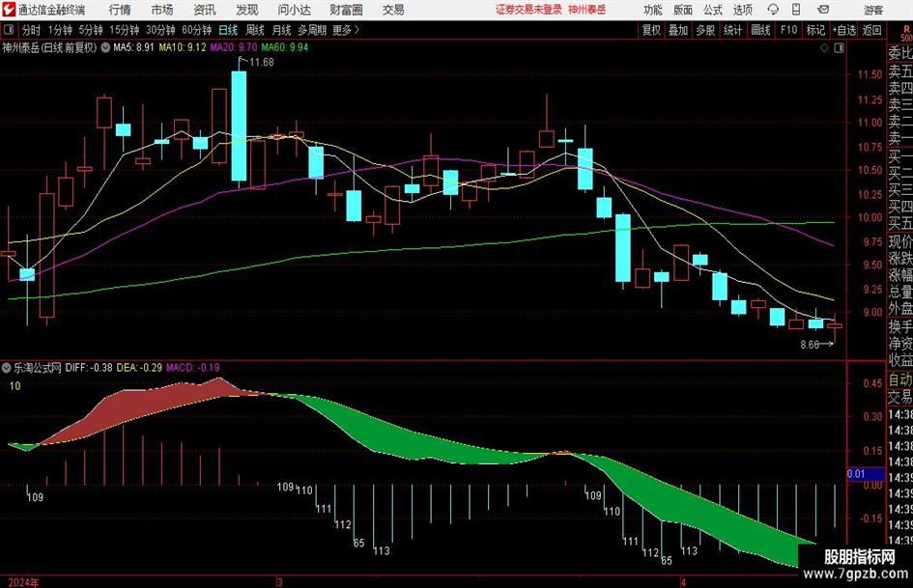
Task: Click the 游客 guest account label
Action: click(873, 10)
